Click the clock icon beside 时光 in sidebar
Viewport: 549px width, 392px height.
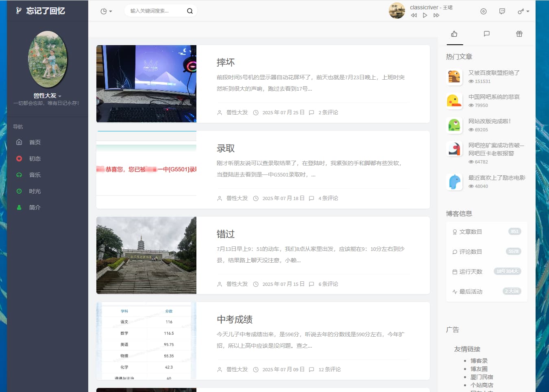20,191
